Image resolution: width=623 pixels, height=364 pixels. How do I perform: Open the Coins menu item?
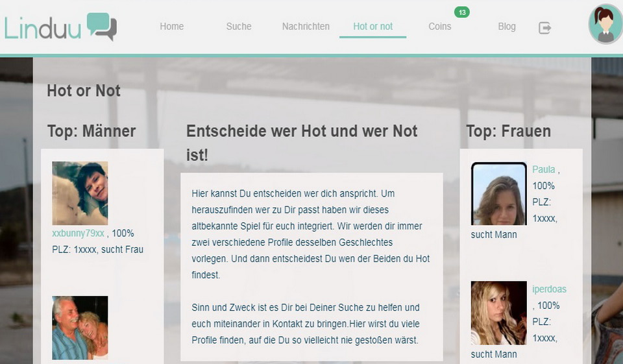pos(439,27)
